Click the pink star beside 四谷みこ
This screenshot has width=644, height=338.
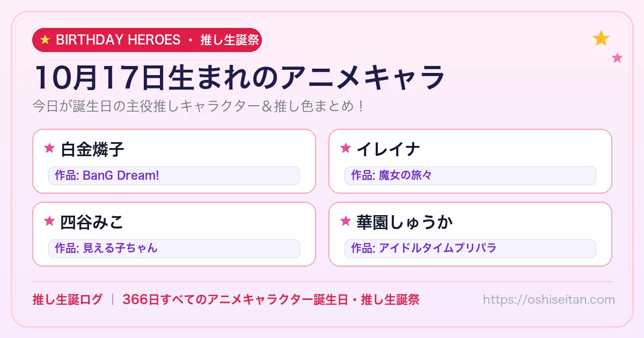point(49,221)
